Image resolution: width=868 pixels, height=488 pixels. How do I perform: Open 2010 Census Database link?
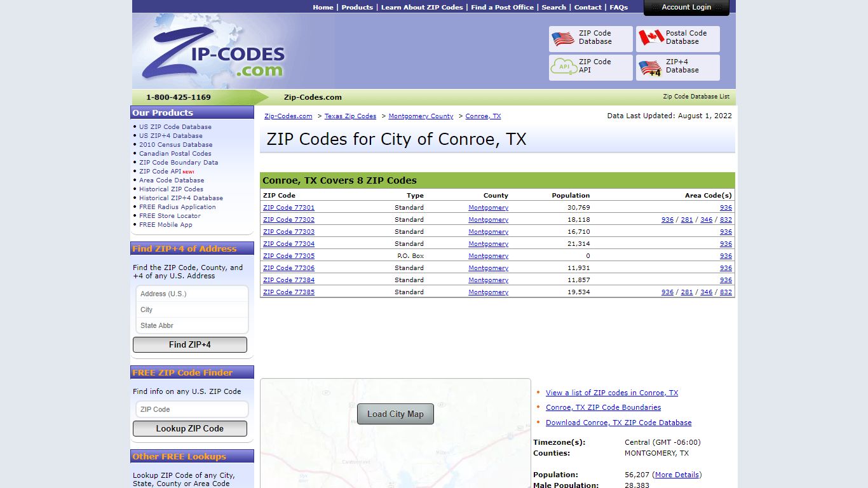[176, 145]
